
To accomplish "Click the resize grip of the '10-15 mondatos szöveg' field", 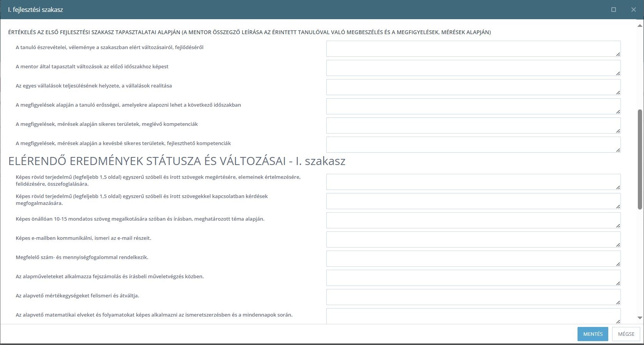I will (618, 226).
